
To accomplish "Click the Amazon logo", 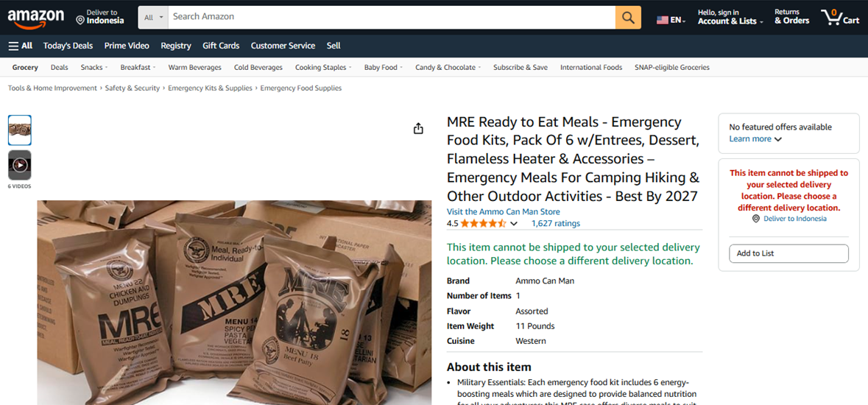I will pos(35,18).
